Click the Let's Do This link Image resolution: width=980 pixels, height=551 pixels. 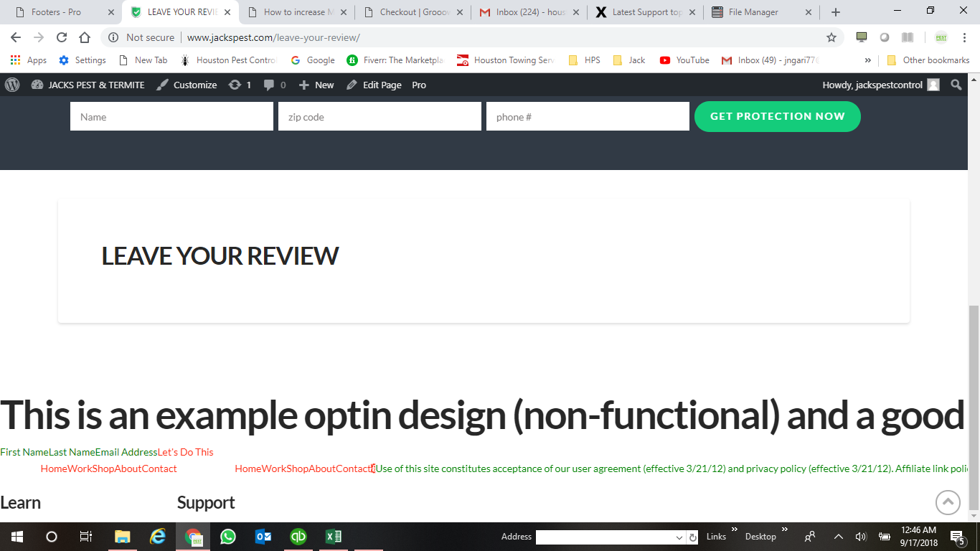coord(185,452)
